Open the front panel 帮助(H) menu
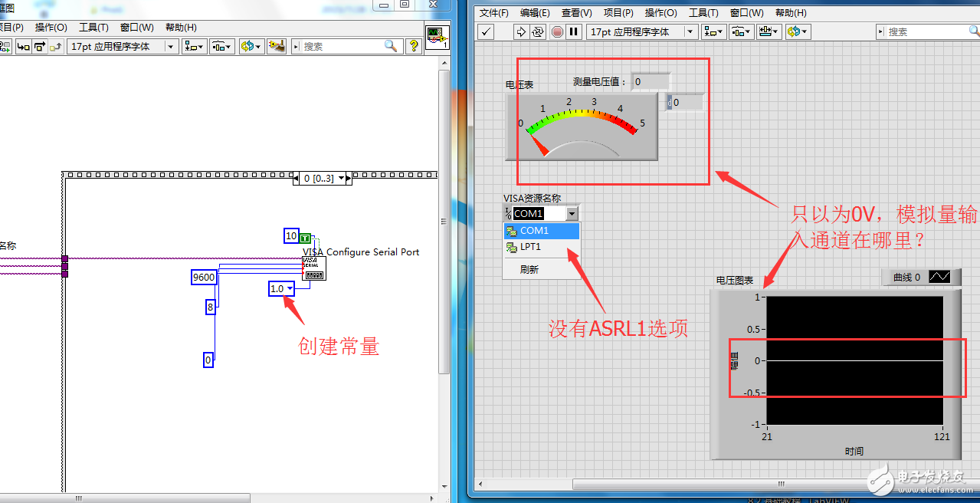Image resolution: width=980 pixels, height=503 pixels. 791,13
